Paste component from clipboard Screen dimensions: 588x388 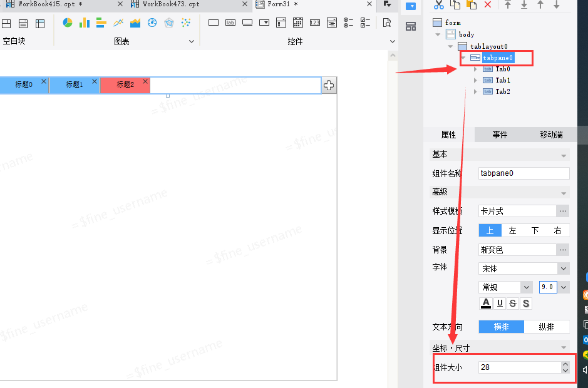coord(472,4)
